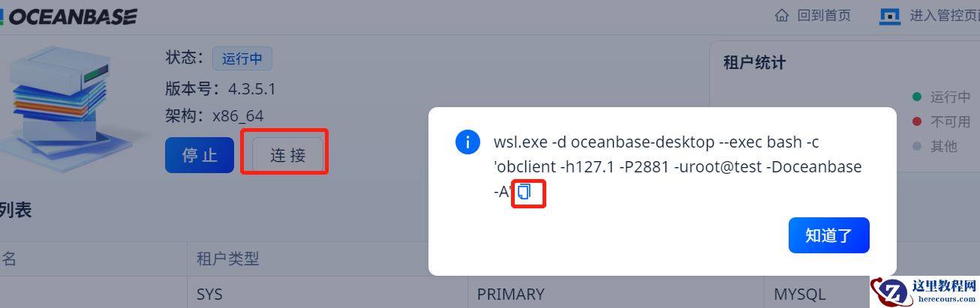This screenshot has height=308, width=980.
Task: Select the SYS tenant type cell
Action: pyautogui.click(x=209, y=294)
